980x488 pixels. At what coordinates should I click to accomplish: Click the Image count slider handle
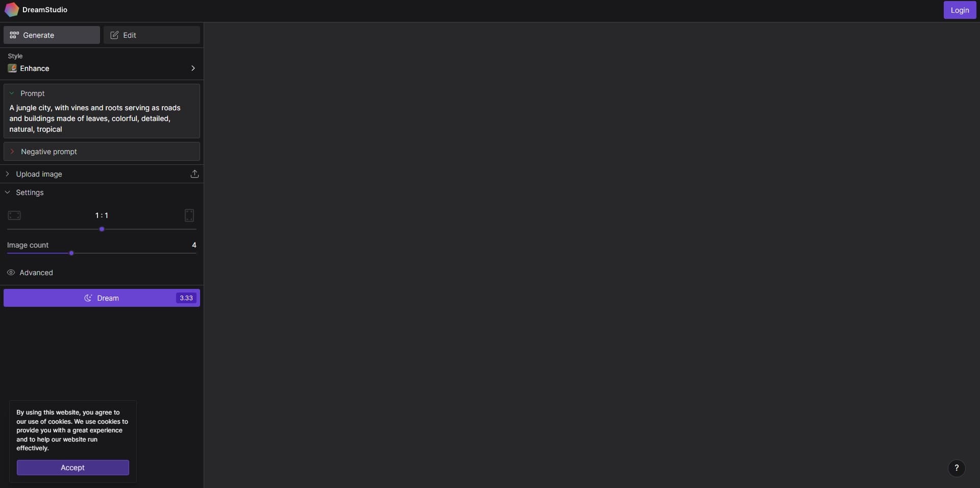[x=71, y=253]
